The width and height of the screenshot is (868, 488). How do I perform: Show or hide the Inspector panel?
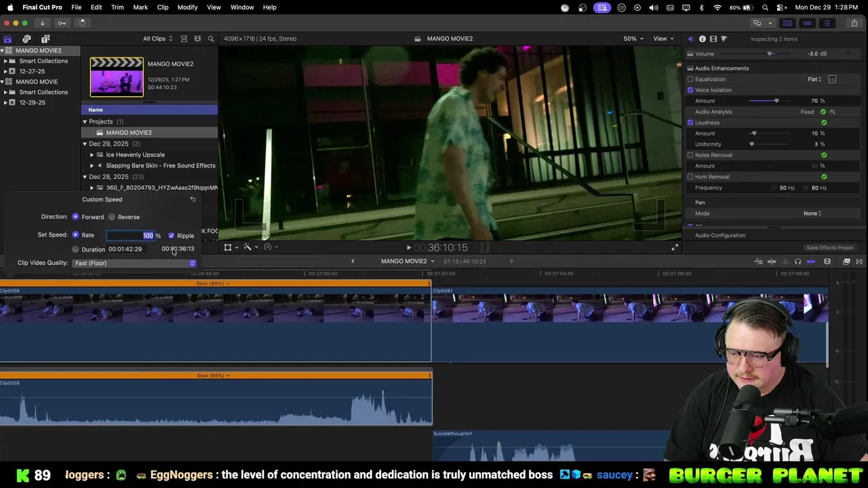[x=827, y=23]
